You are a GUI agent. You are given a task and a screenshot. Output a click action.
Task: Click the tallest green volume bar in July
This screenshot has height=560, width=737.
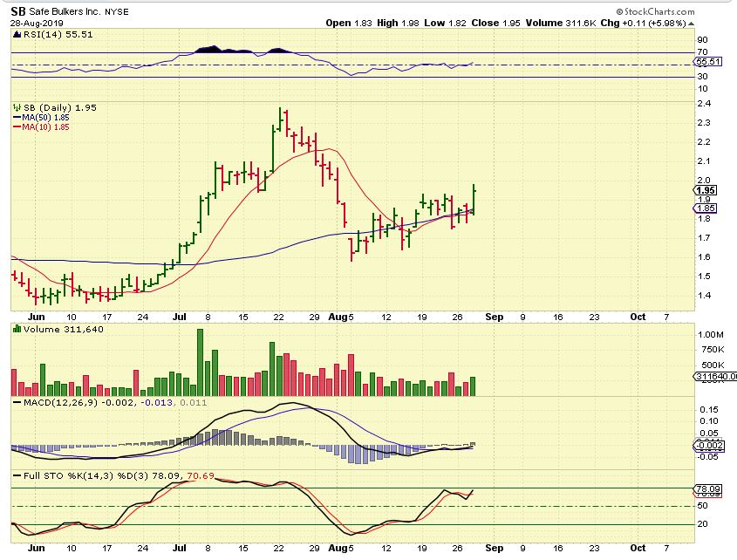(x=200, y=362)
